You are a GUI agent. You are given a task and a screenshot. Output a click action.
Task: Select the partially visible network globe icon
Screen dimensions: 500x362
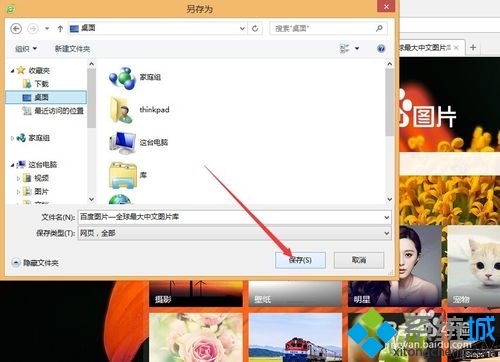(120, 199)
